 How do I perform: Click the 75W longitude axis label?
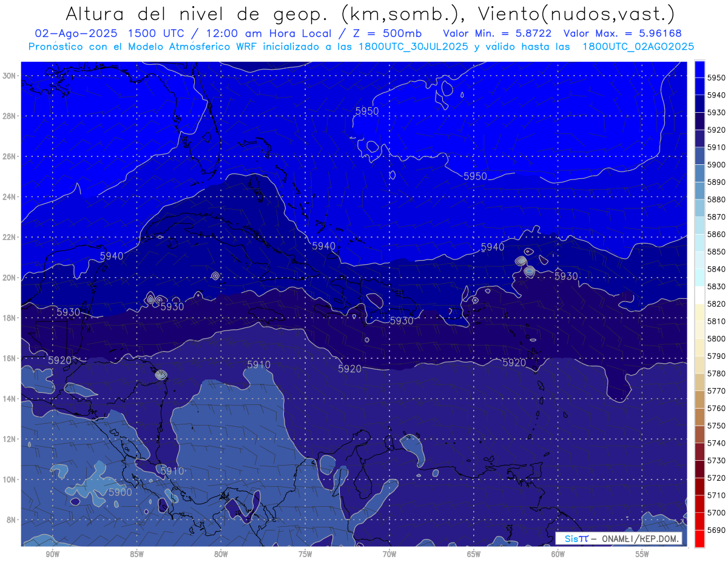[305, 554]
